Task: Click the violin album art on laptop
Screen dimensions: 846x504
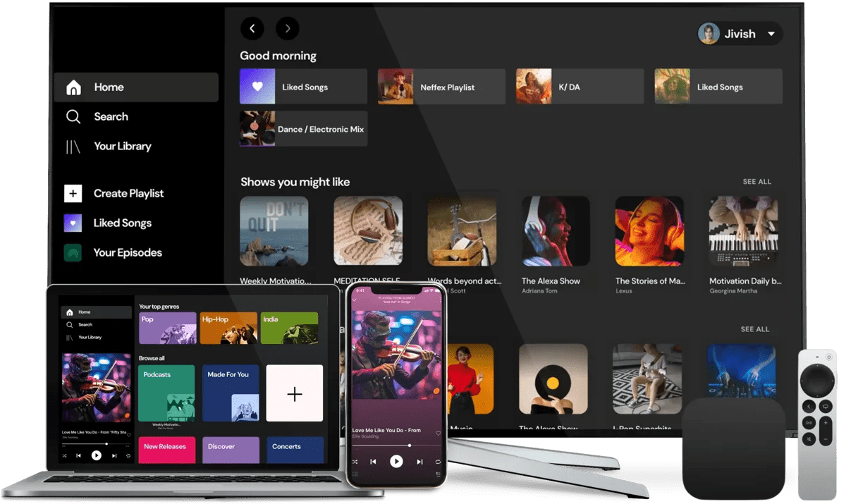Action: click(x=97, y=388)
